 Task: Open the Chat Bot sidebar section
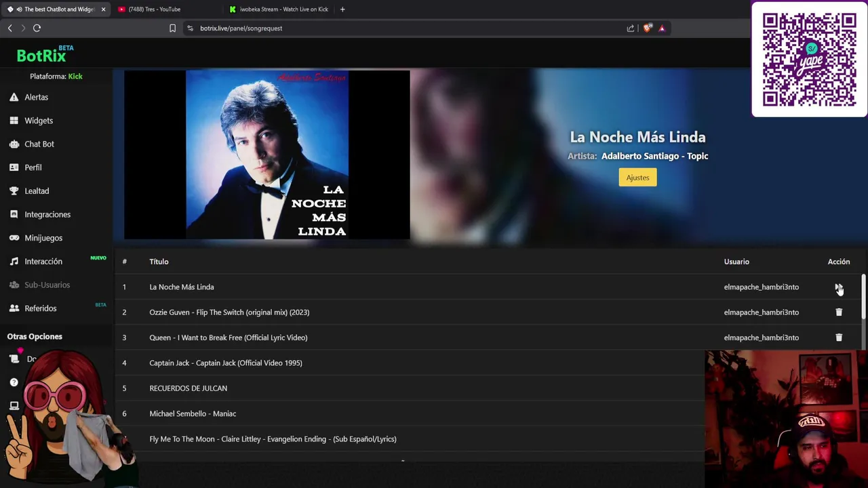39,144
